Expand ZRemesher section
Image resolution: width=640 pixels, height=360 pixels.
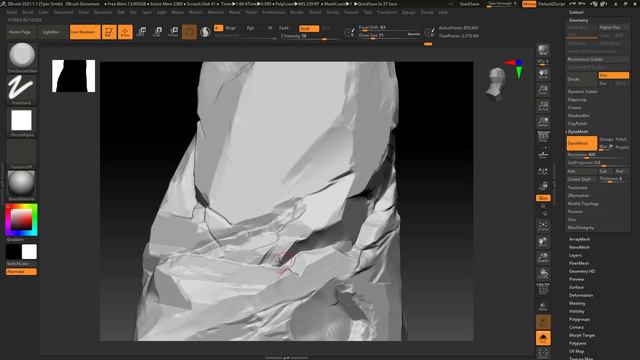click(x=578, y=196)
